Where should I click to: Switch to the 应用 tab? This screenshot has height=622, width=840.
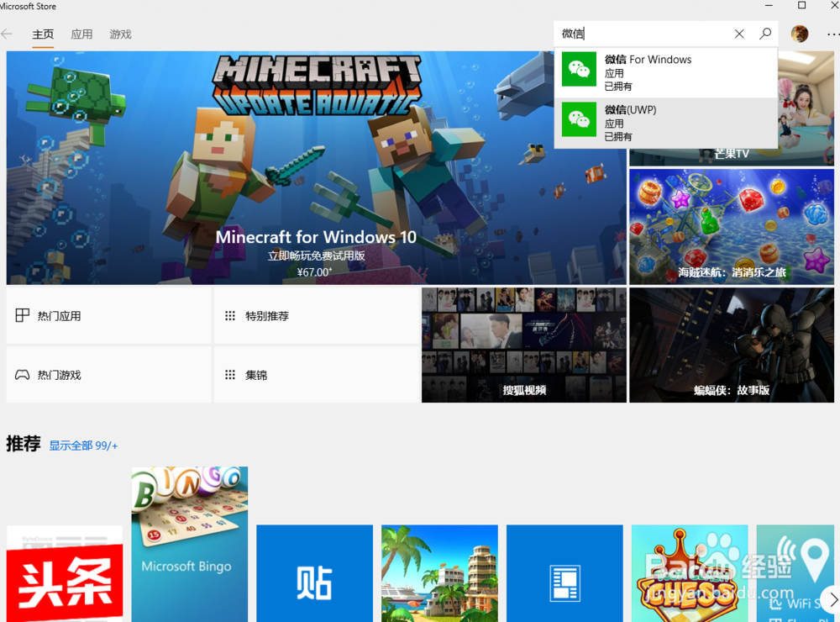click(x=81, y=34)
